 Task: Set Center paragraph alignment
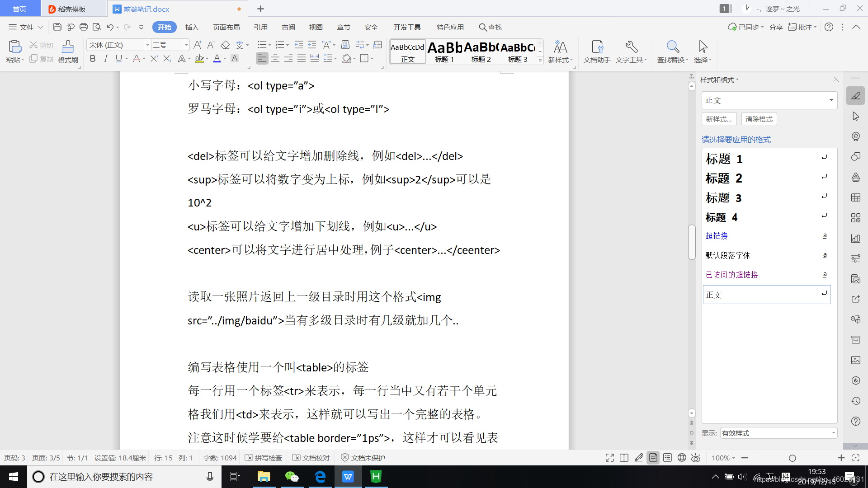click(x=275, y=58)
